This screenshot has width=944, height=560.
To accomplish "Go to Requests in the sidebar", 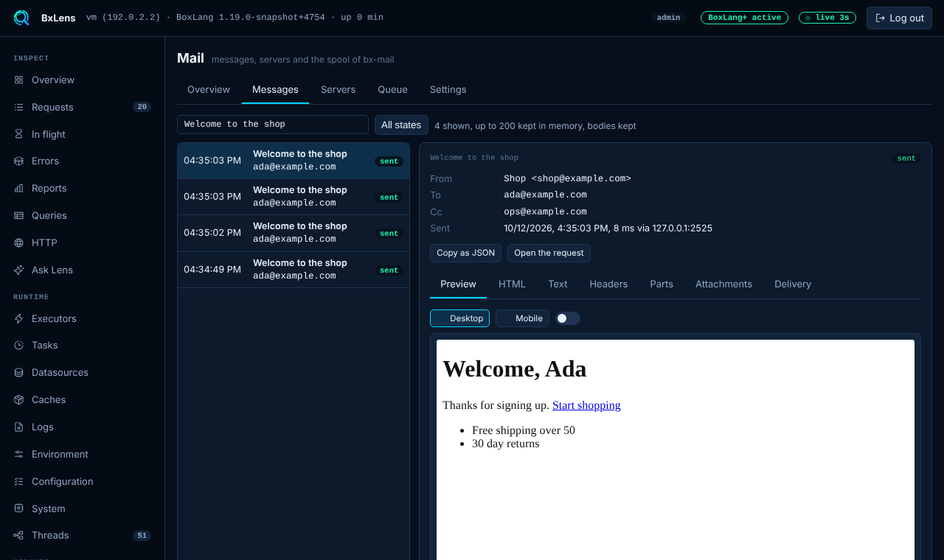I will tap(82, 107).
